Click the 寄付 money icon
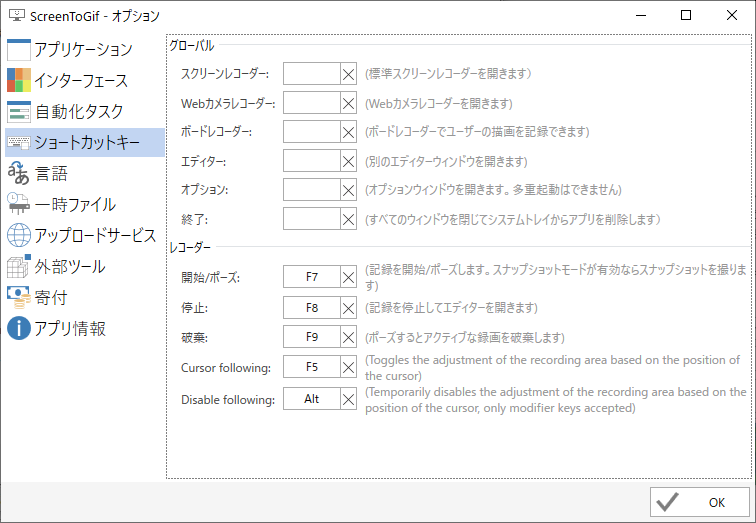 19,297
